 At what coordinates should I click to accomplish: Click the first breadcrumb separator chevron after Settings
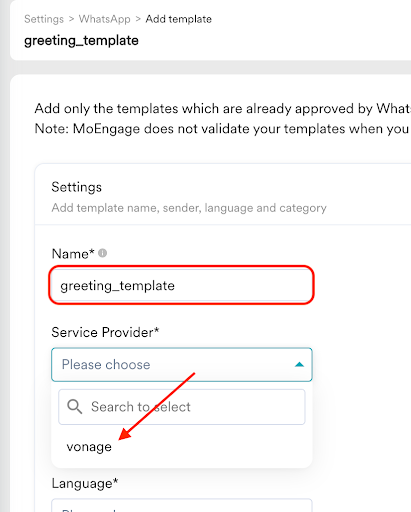coord(71,19)
